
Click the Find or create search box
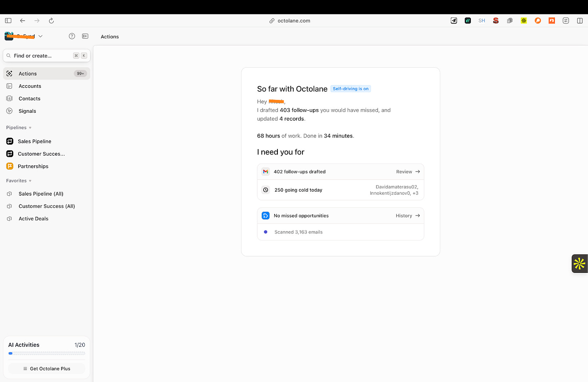pyautogui.click(x=47, y=56)
